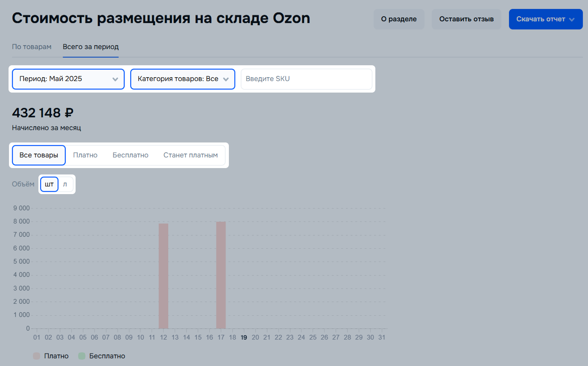Click the page title 'Стоимость размещения на складе Ozon'
The height and width of the screenshot is (366, 588).
pyautogui.click(x=161, y=18)
